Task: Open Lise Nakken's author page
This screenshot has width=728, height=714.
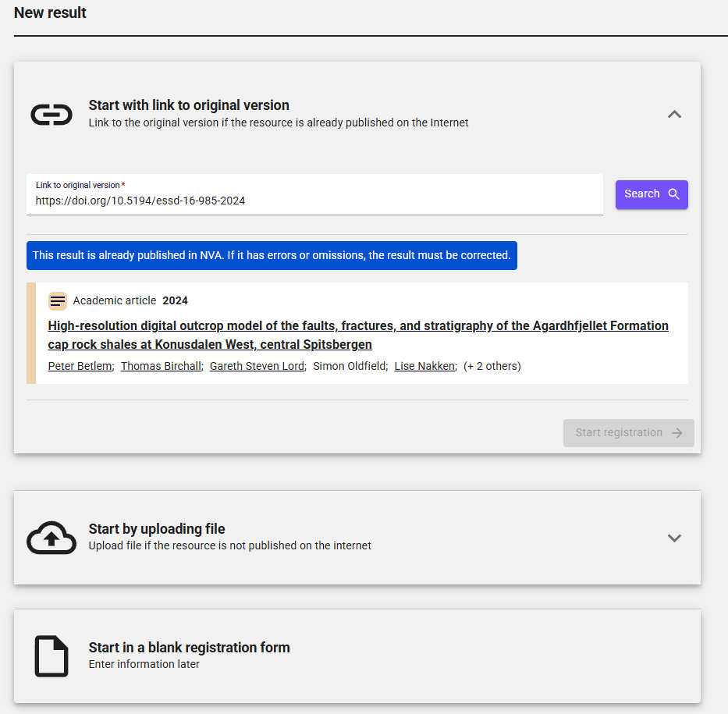Action: (x=424, y=366)
